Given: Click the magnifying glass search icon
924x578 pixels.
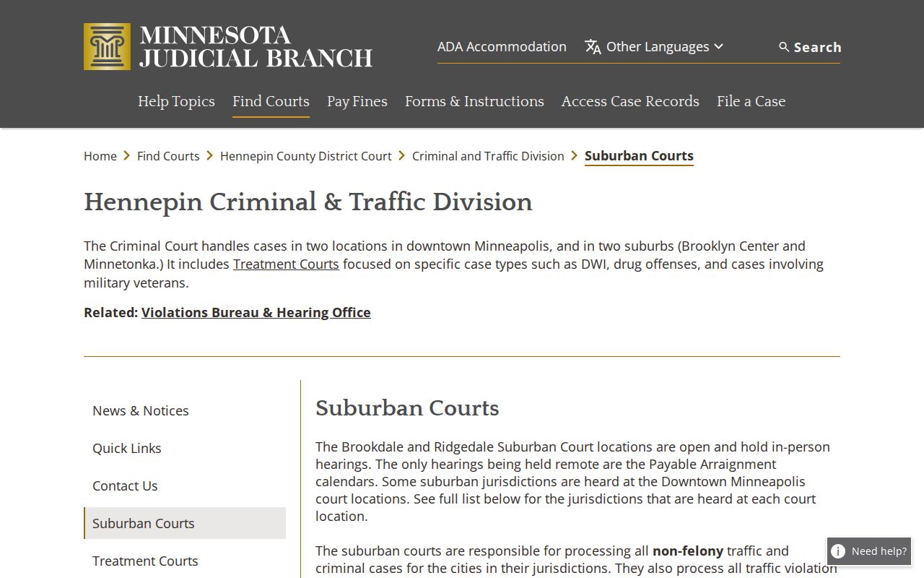Looking at the screenshot, I should point(784,47).
